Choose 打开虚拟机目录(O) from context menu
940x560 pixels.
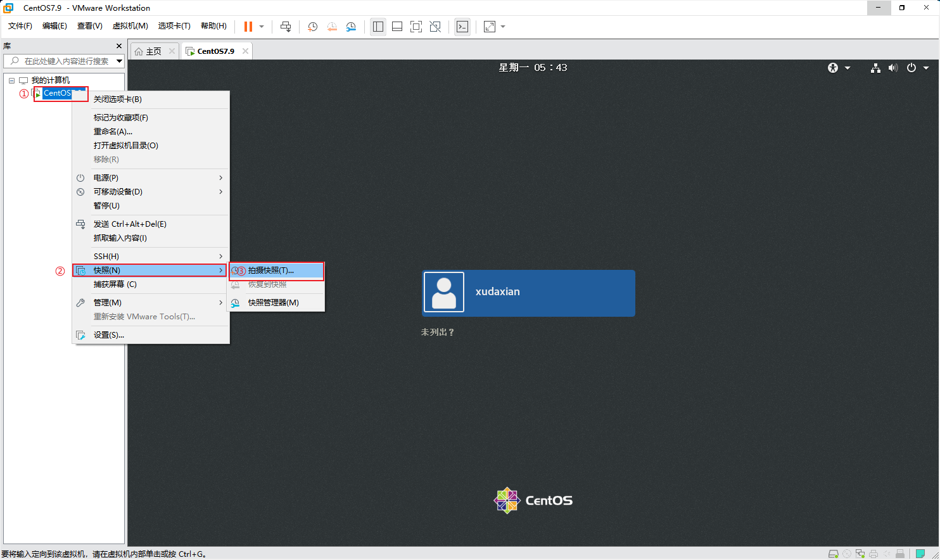[151, 146]
